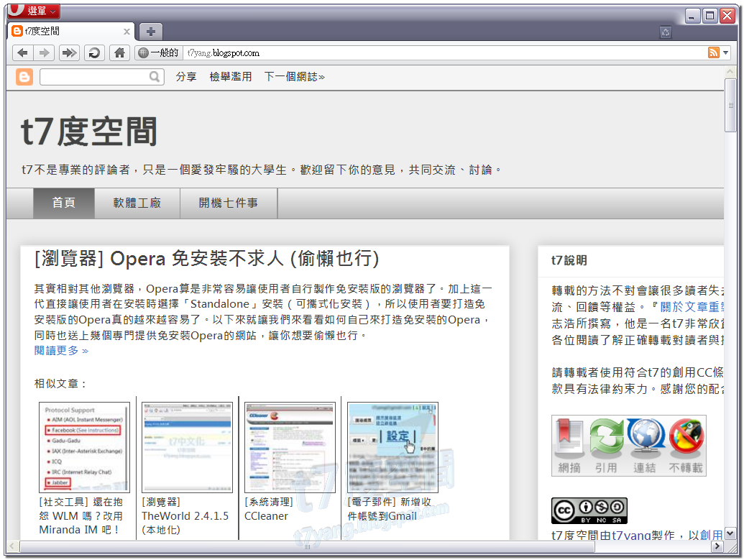The image size is (744, 560).
Task: Open the Protocol Support thumbnail
Action: tap(84, 448)
